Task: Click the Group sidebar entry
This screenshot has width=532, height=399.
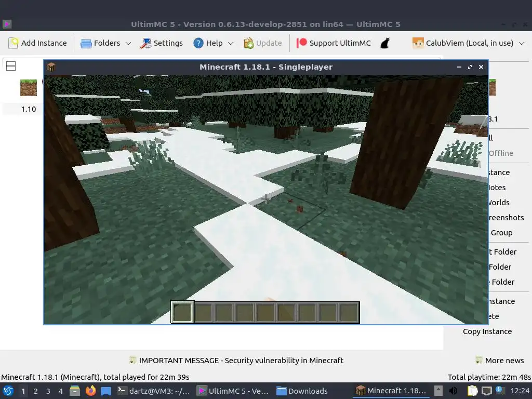Action: [501, 233]
